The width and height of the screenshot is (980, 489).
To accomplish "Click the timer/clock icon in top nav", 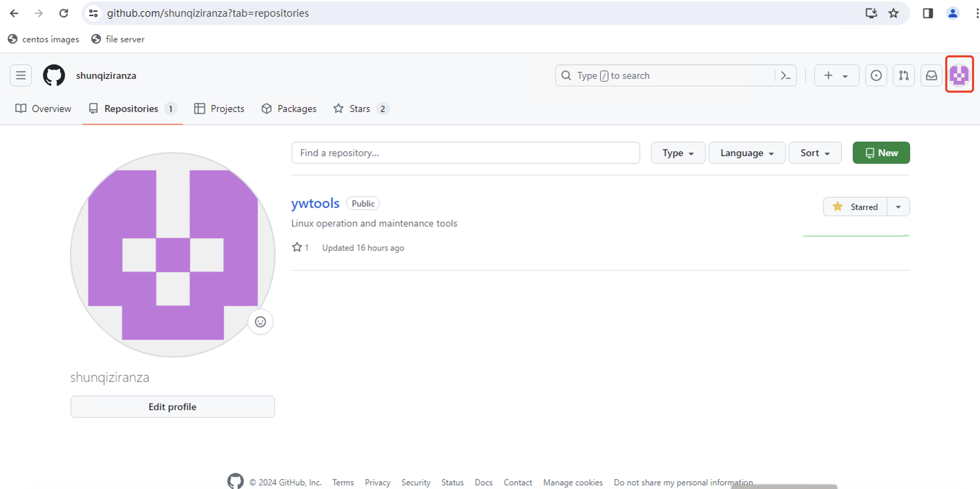I will pos(875,75).
